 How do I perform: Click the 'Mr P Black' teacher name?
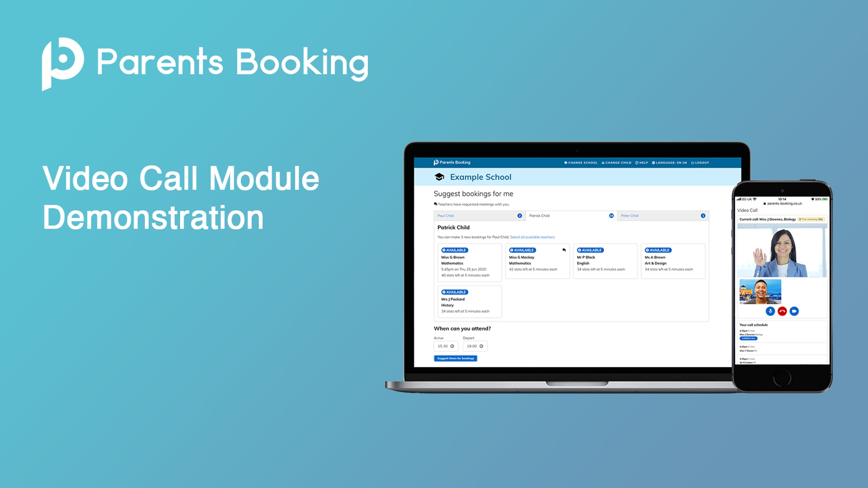(x=586, y=257)
